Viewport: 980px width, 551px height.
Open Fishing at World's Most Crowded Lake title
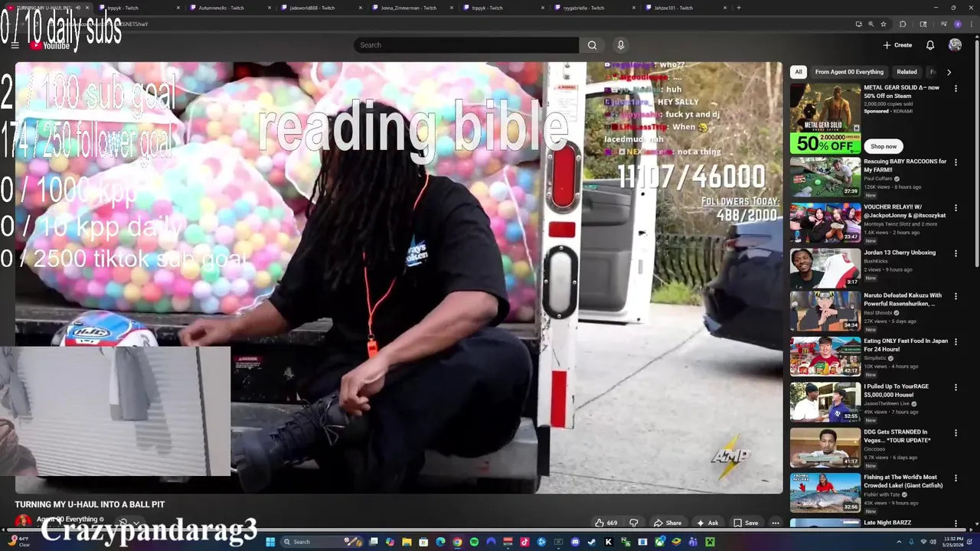[x=903, y=481]
